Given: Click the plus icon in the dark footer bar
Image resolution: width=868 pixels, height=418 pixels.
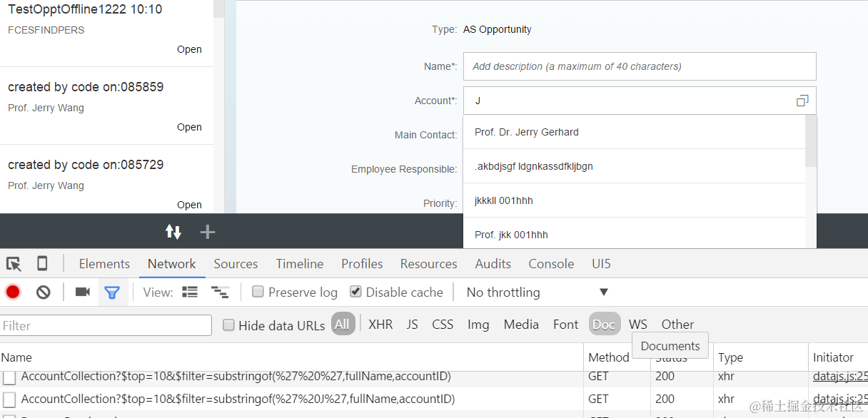Looking at the screenshot, I should pyautogui.click(x=207, y=232).
